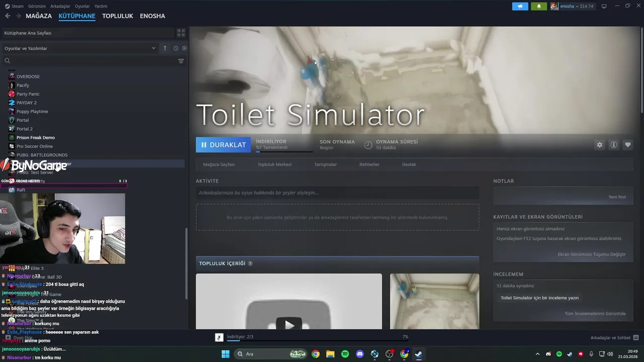Add Toilet Simulator to favorites heart
The image size is (644, 362).
pyautogui.click(x=628, y=145)
